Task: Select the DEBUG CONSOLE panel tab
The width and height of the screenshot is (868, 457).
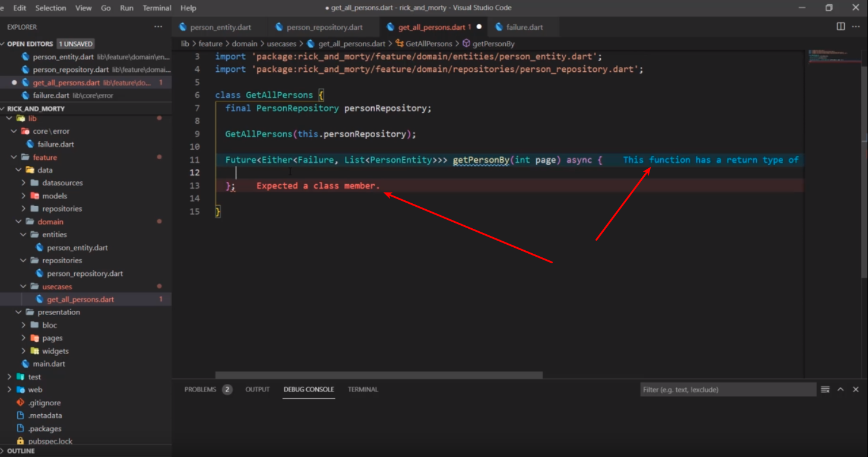Action: 309,389
